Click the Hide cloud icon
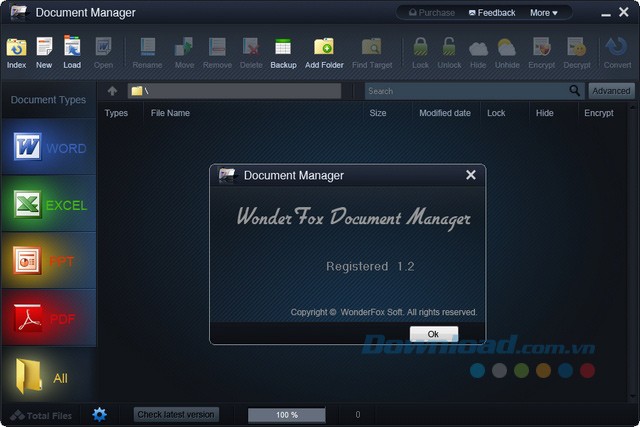640x427 pixels. (478, 48)
